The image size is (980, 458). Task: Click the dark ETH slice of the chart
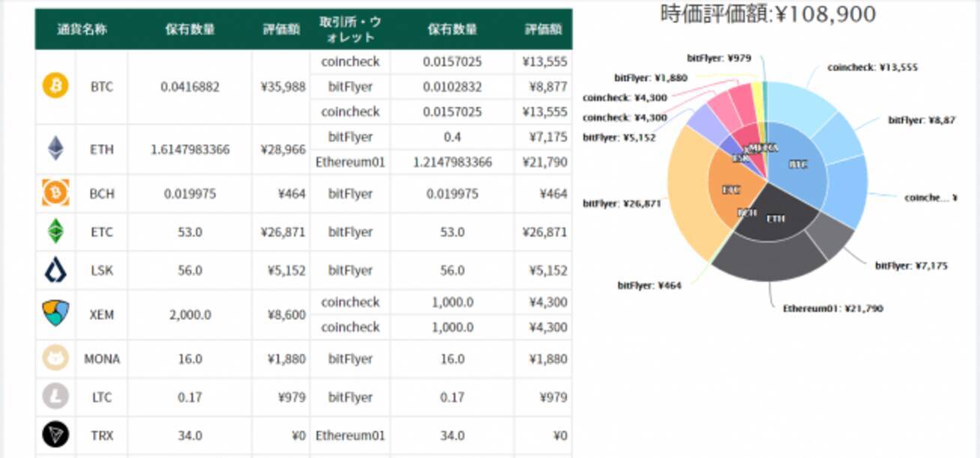tap(773, 220)
